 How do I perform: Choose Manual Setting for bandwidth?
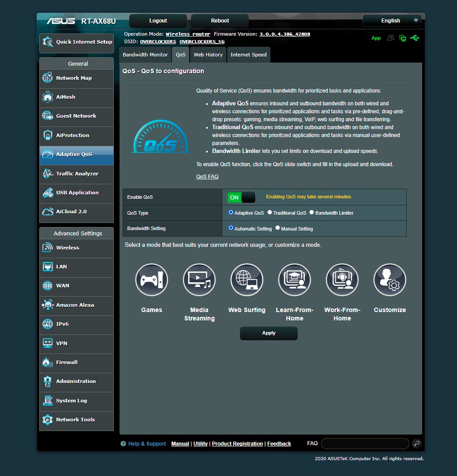pos(277,228)
